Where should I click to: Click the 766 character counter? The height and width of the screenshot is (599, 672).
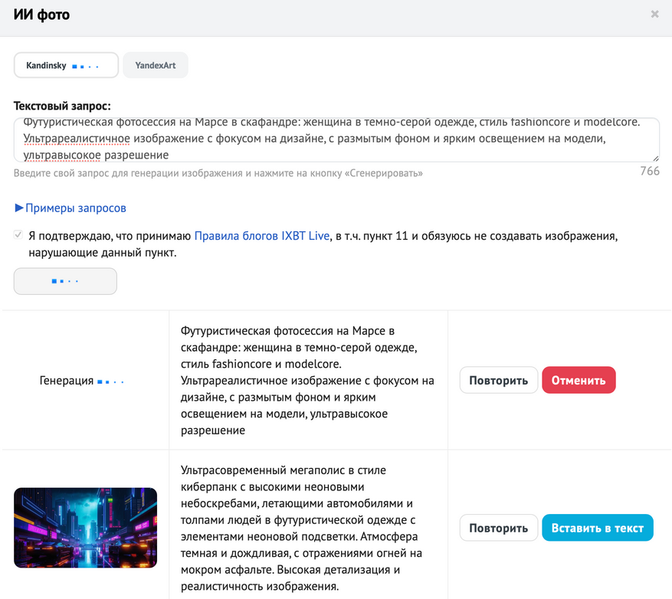(x=649, y=172)
